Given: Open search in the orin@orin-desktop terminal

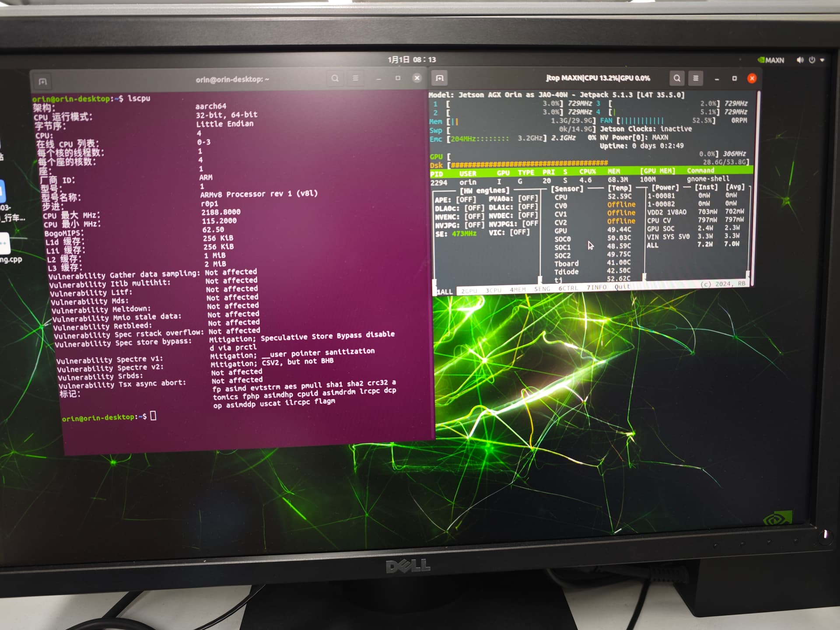Looking at the screenshot, I should coord(335,78).
